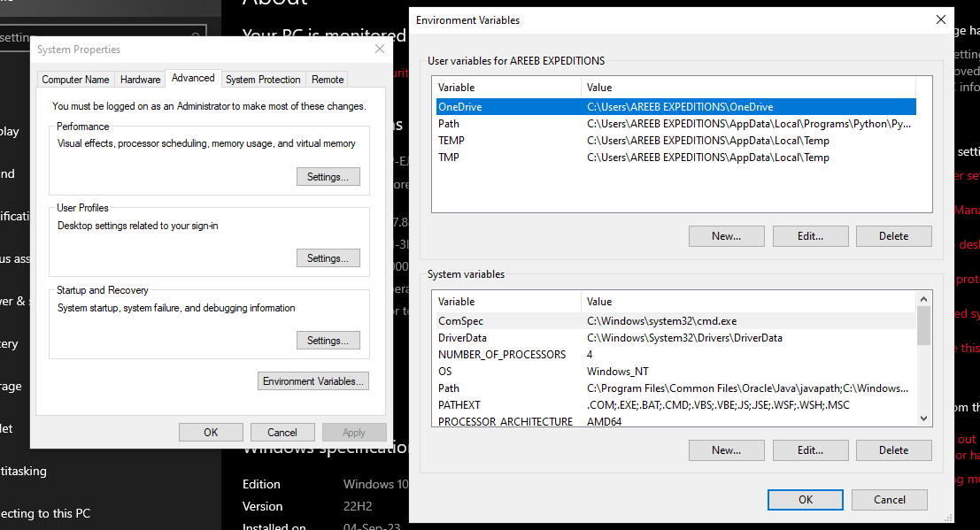
Task: Switch to the Computer Name tab
Action: click(76, 80)
